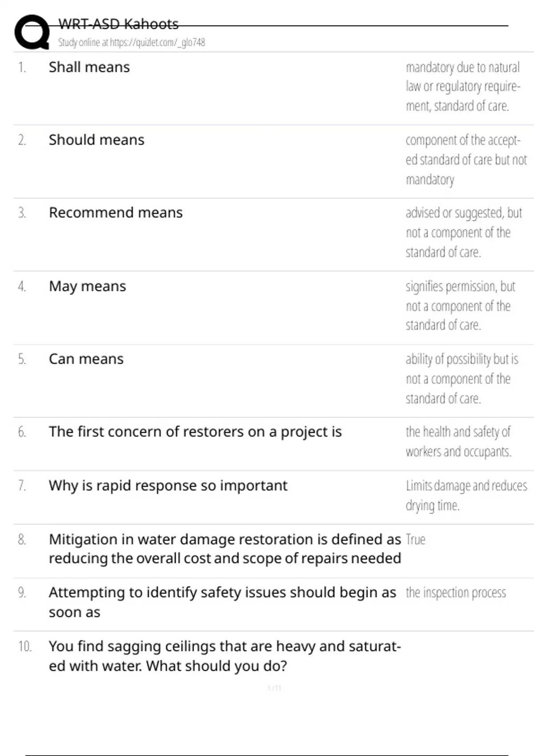Select the "Shall means" term
This screenshot has width=534, height=756.
point(89,67)
